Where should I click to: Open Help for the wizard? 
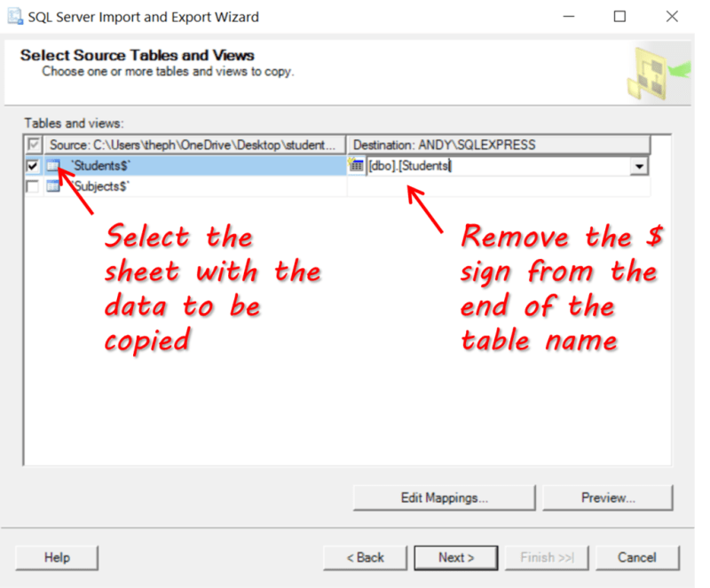(56, 558)
